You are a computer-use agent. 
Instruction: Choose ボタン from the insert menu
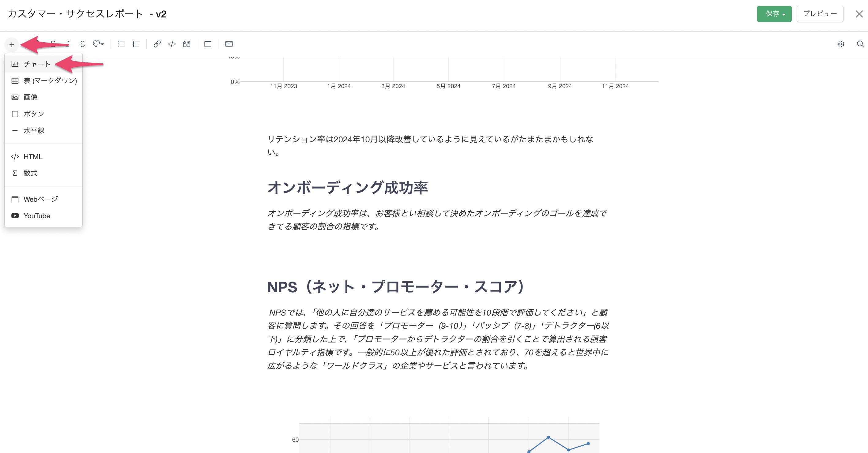click(x=43, y=114)
